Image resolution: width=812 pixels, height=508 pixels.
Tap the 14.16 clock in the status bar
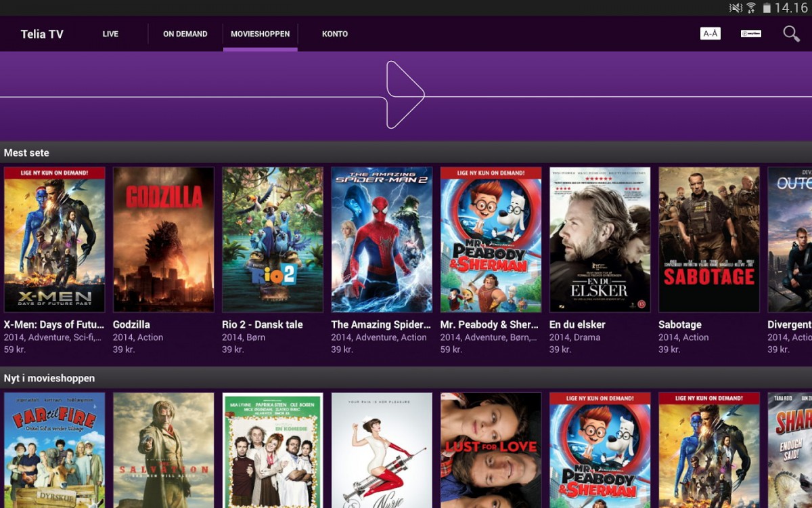[792, 8]
